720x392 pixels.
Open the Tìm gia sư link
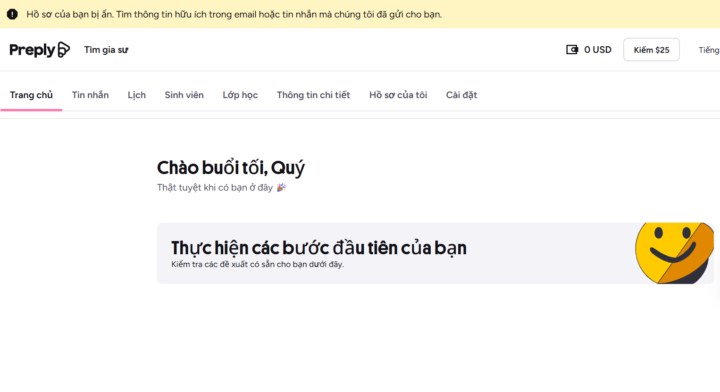click(106, 50)
